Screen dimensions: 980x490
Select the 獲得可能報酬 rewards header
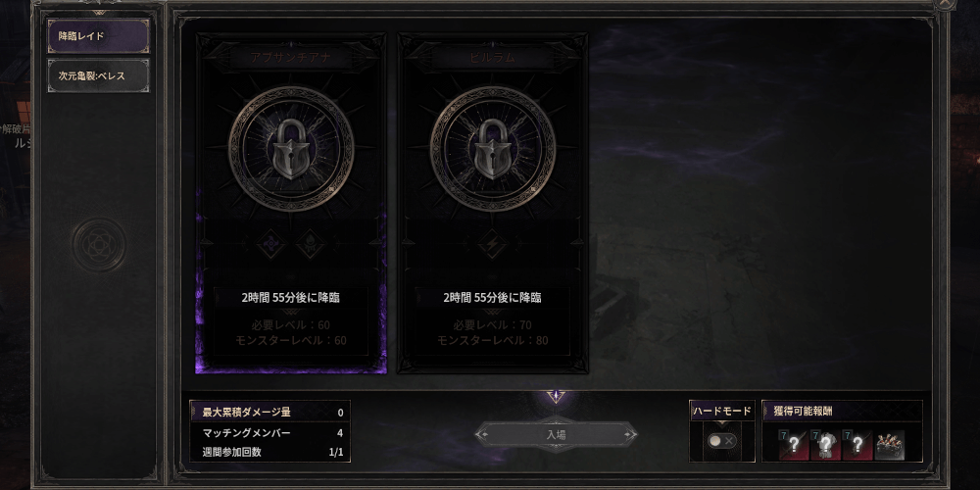(x=842, y=412)
